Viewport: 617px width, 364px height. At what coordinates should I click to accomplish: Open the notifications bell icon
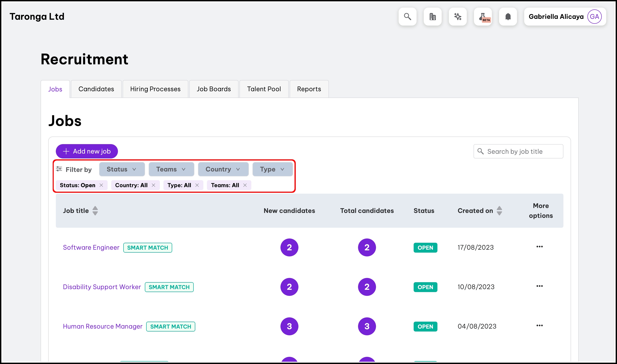coord(508,16)
